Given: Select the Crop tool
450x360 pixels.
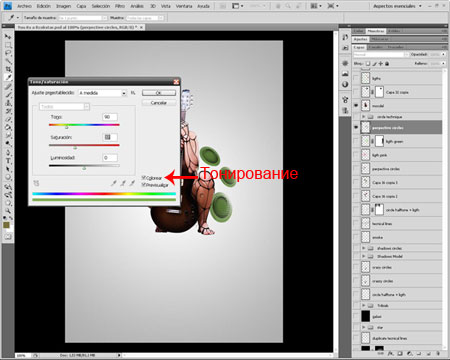Looking at the screenshot, I should [8, 69].
